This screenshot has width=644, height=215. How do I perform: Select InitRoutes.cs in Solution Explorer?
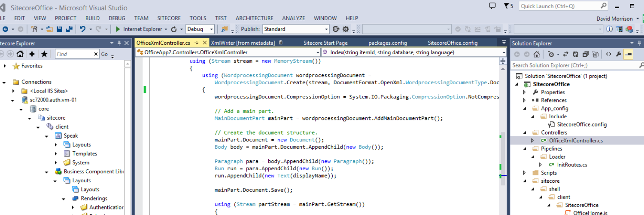pyautogui.click(x=572, y=165)
